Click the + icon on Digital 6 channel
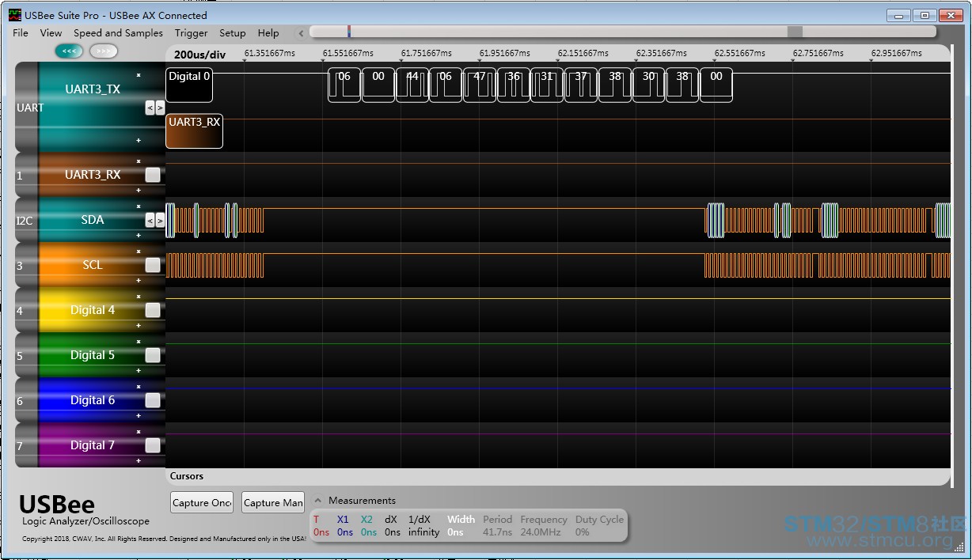972x560 pixels. coord(139,415)
